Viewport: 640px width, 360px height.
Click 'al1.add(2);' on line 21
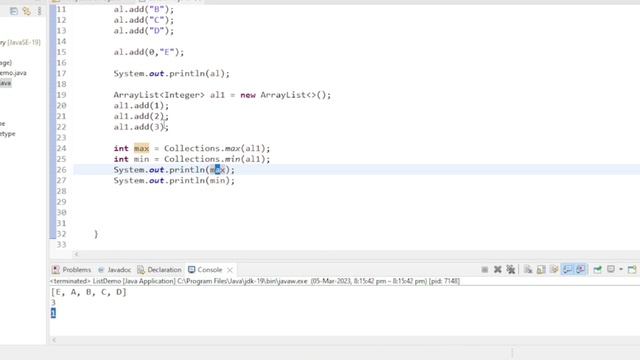point(141,116)
